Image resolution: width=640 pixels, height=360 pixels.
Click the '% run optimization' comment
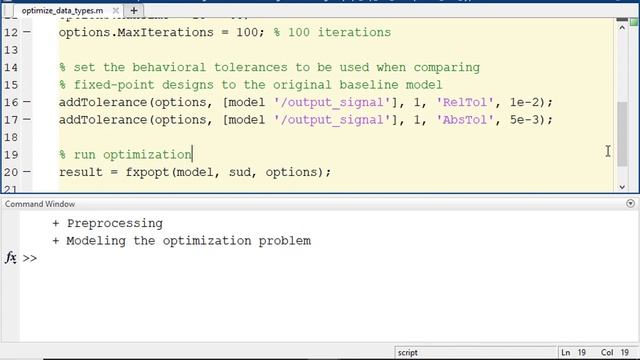[x=125, y=155]
